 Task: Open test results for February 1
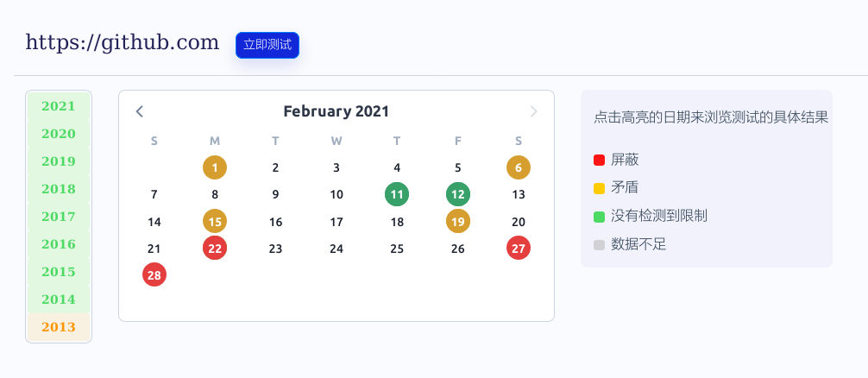[215, 167]
